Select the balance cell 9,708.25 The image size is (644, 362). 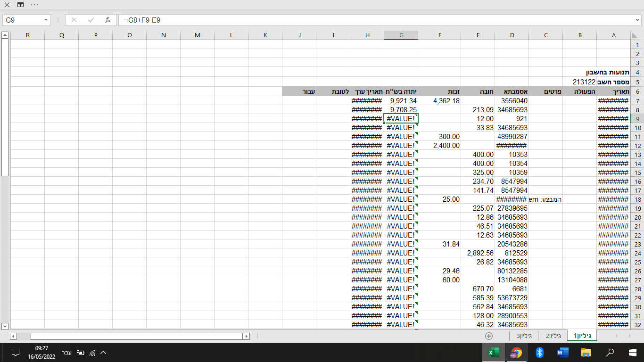click(x=401, y=110)
